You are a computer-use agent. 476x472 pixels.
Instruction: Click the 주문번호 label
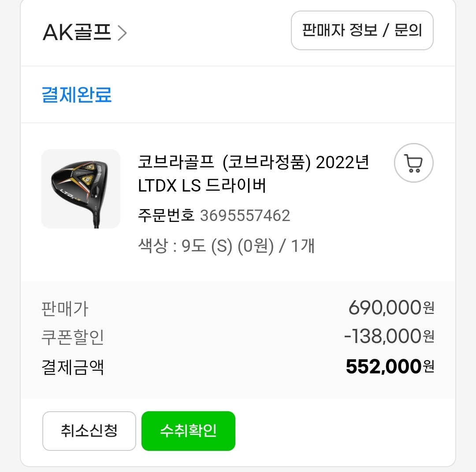pyautogui.click(x=166, y=216)
